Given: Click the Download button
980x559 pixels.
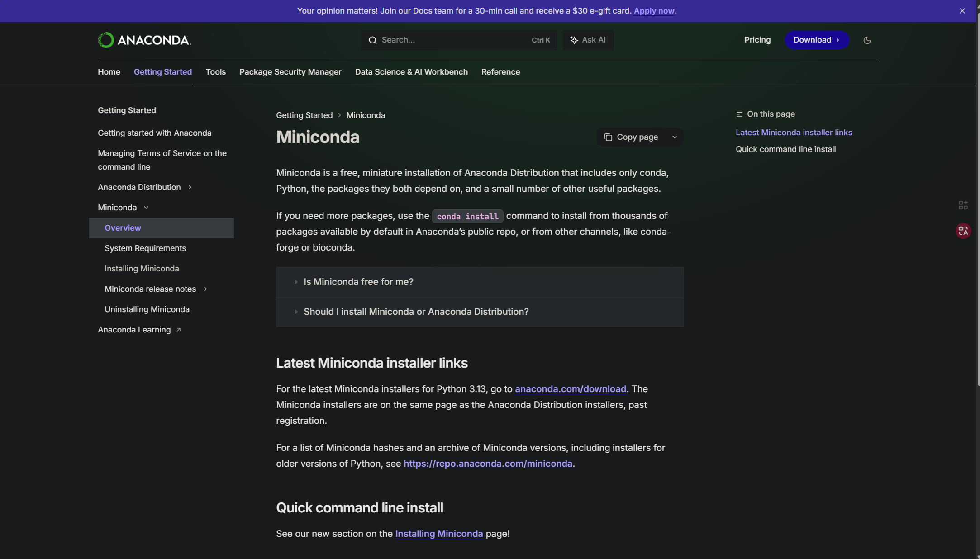Looking at the screenshot, I should (817, 40).
